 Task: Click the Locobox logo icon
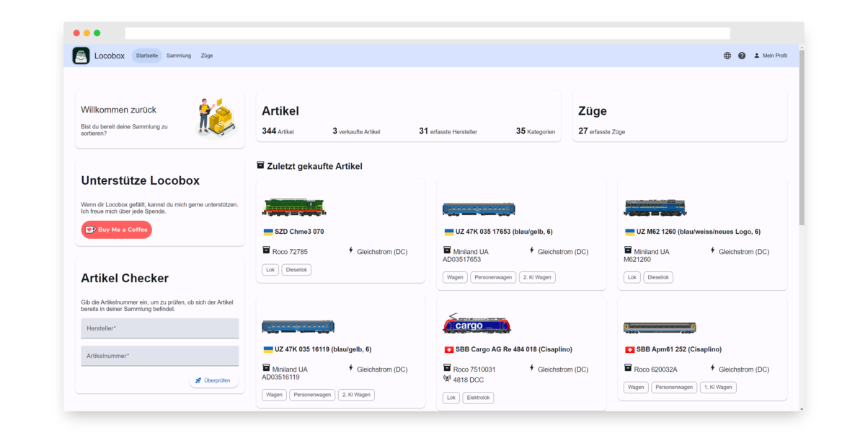(81, 56)
